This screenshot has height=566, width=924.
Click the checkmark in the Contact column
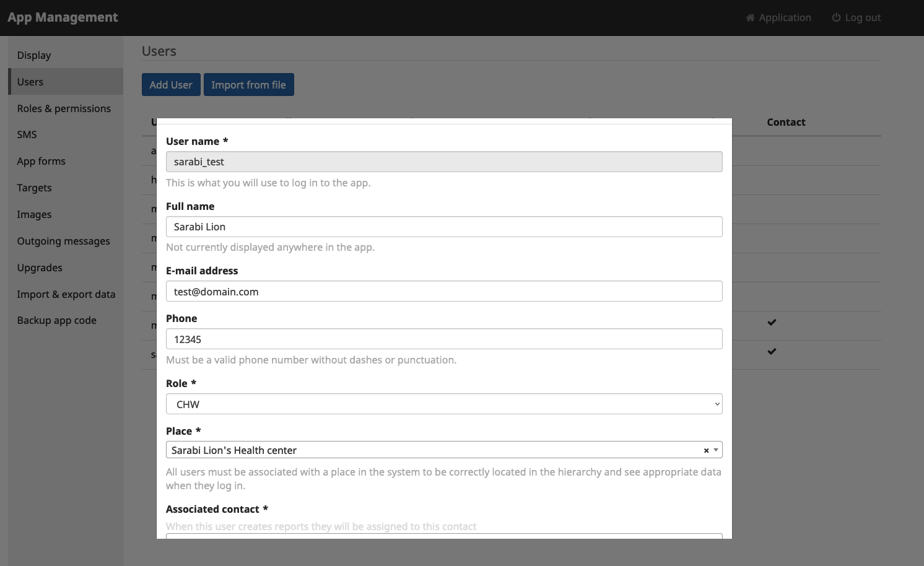(772, 323)
